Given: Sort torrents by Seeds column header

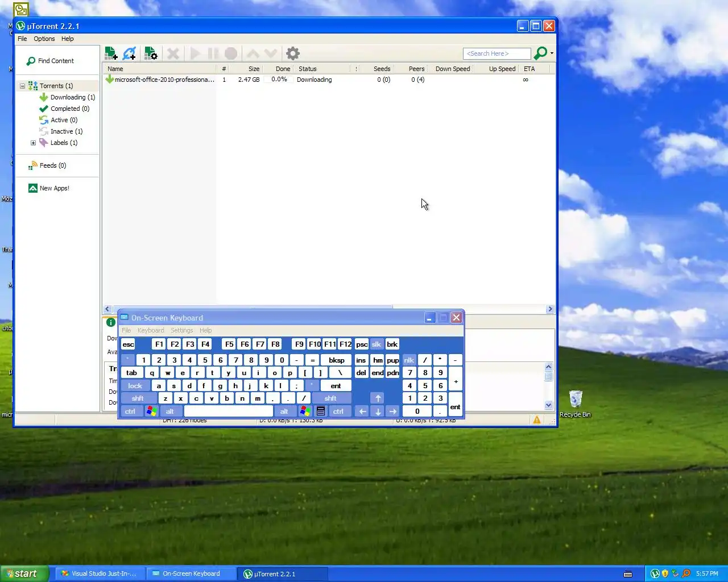Looking at the screenshot, I should click(376, 69).
